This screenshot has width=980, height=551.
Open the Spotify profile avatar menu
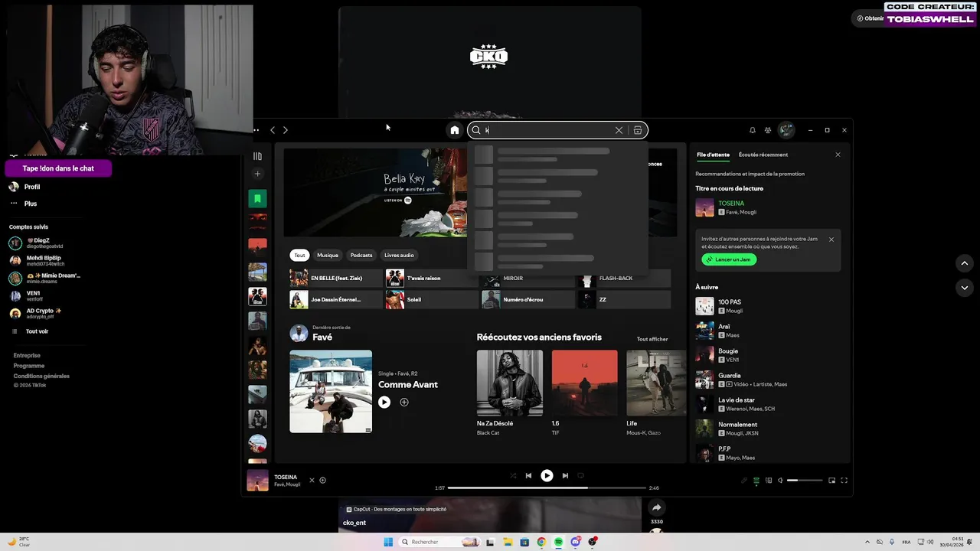point(786,130)
